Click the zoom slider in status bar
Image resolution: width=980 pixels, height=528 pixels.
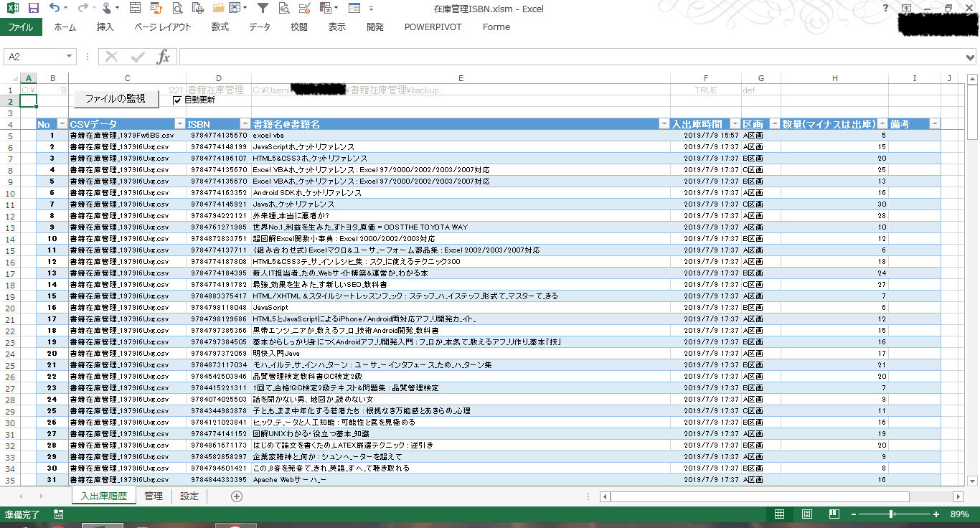[891, 514]
